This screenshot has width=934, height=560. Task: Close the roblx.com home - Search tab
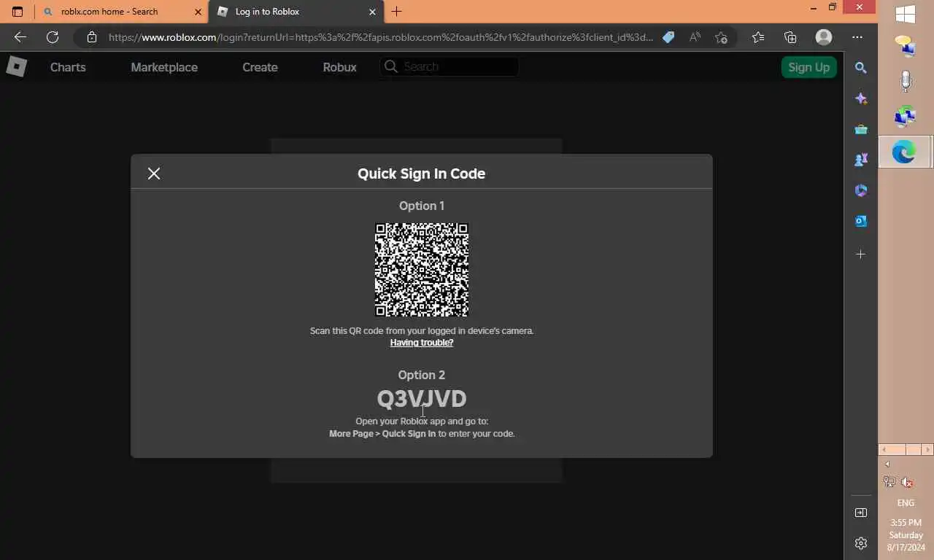(x=198, y=12)
